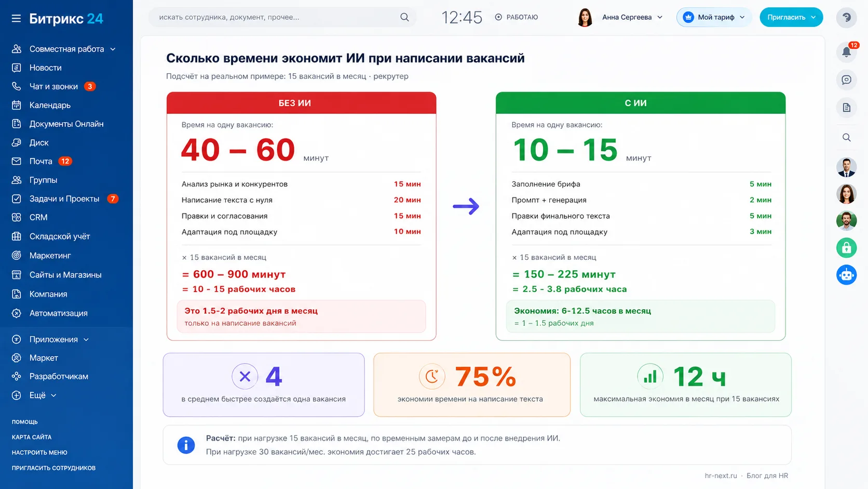Click the КАРТА САЙТА link

(32, 437)
